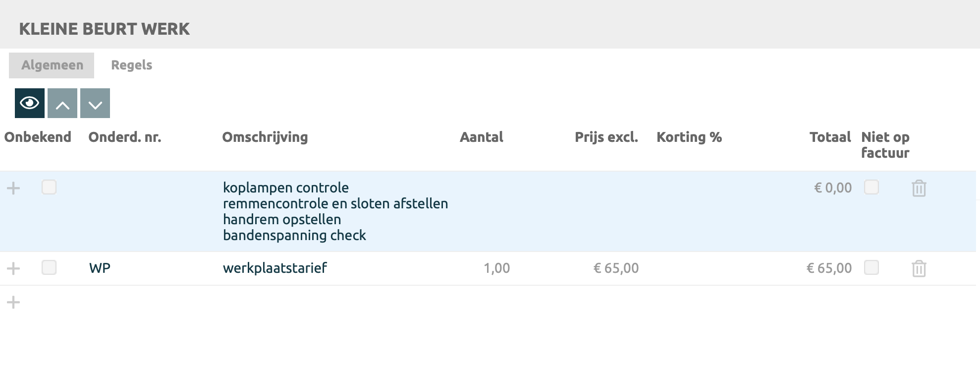Click plus icon beside WP row
Screen dimensions: 980x375
13,268
